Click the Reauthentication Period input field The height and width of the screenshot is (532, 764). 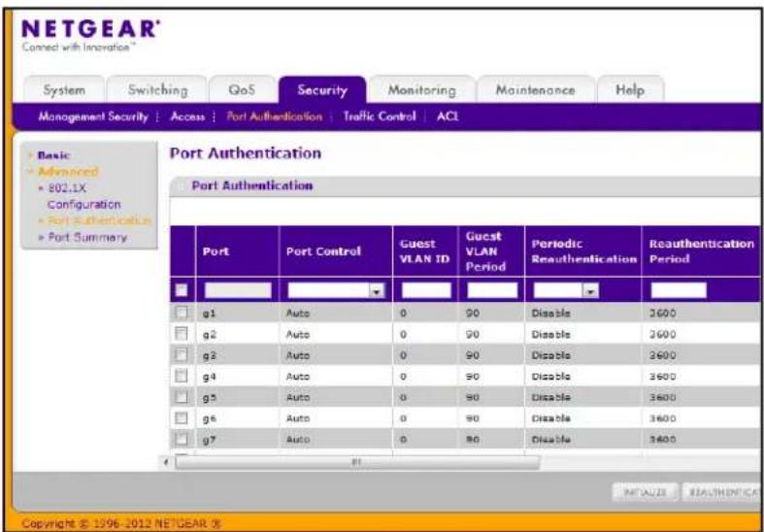tap(679, 290)
